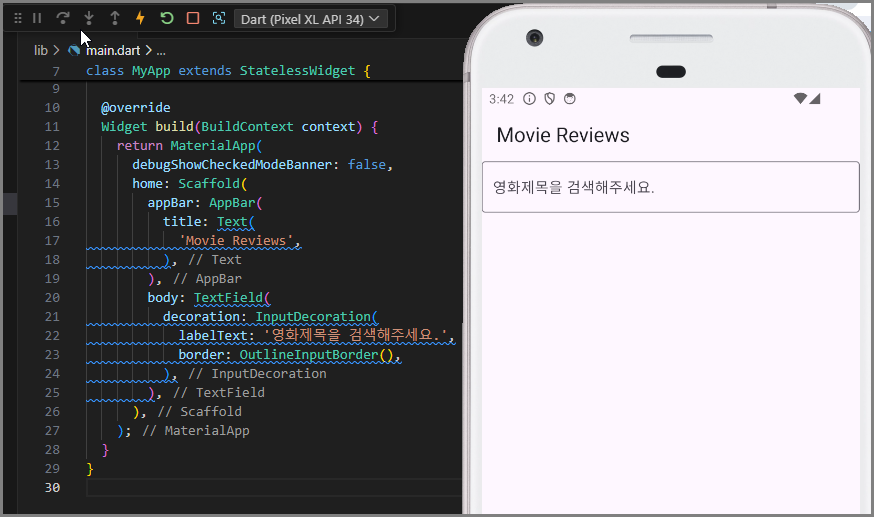Grab the debug toolbar drag handle
This screenshot has height=517, width=874.
[18, 18]
